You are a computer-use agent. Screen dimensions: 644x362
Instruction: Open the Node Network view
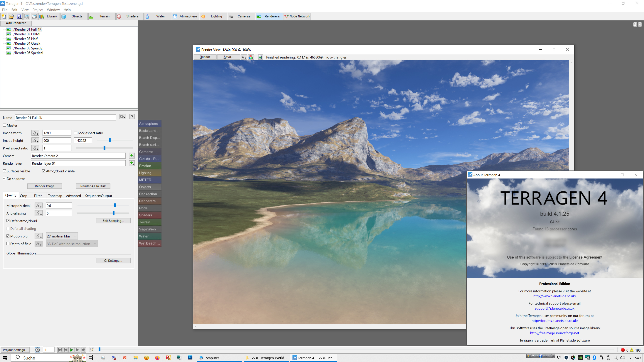tap(297, 16)
